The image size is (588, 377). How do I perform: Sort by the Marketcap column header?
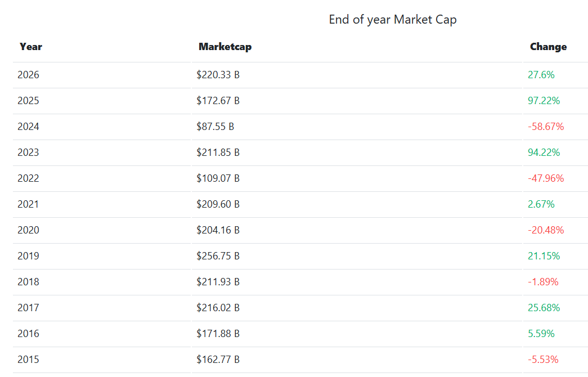(x=225, y=47)
